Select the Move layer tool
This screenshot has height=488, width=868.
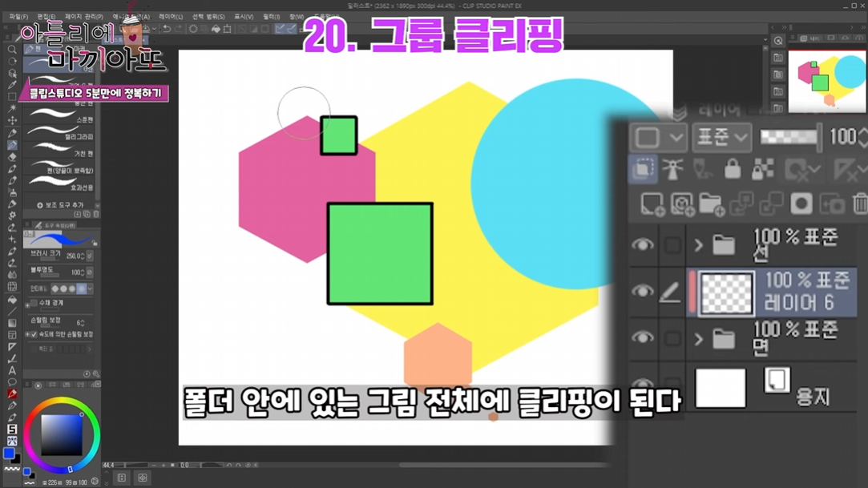point(12,120)
